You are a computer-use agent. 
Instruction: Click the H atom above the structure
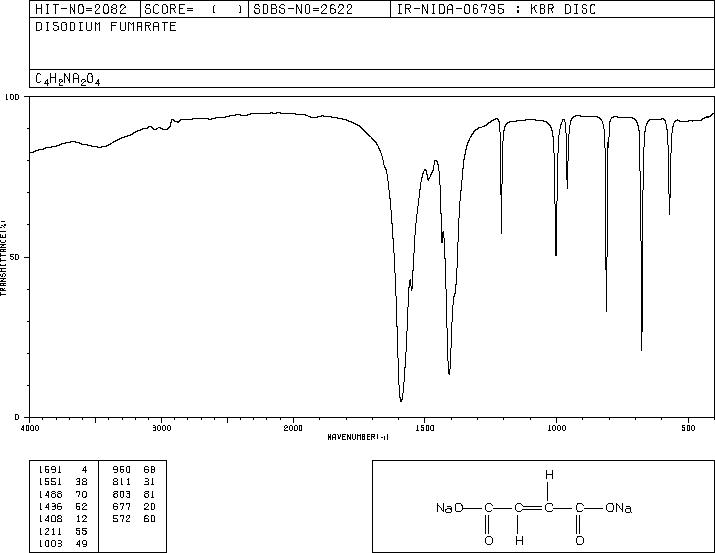(549, 475)
